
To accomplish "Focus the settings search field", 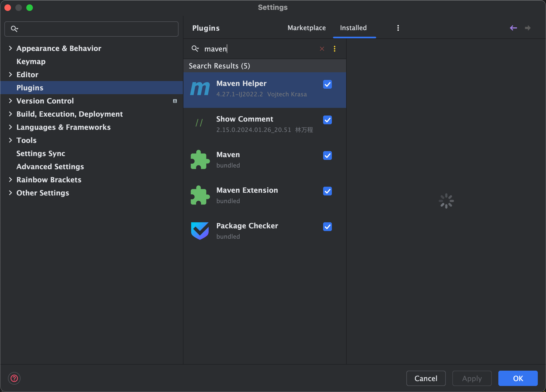I will click(96, 29).
